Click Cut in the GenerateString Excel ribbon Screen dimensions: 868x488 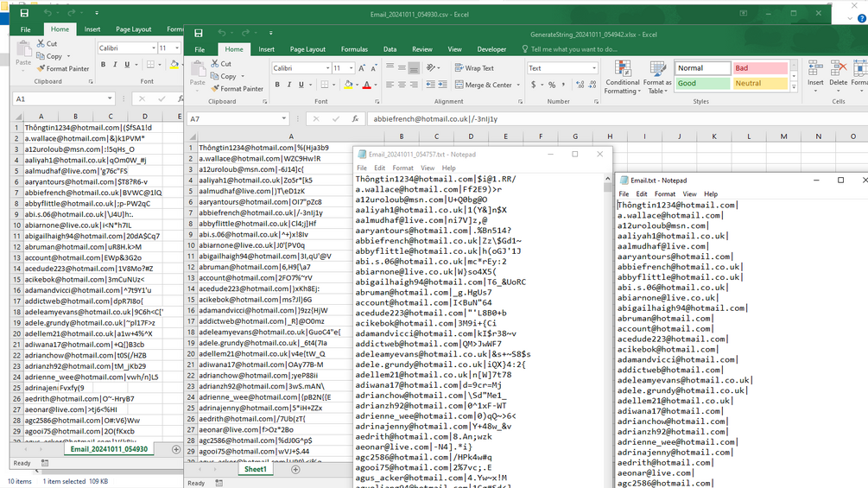click(221, 64)
